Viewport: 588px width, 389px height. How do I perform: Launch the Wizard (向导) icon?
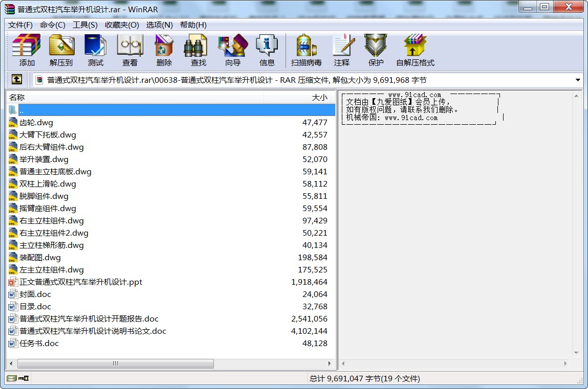tap(232, 50)
